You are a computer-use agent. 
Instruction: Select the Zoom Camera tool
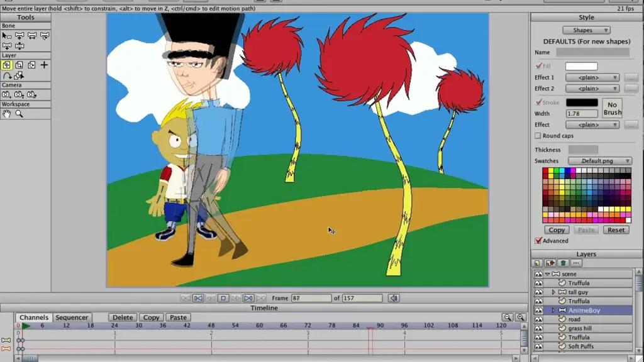pos(19,95)
